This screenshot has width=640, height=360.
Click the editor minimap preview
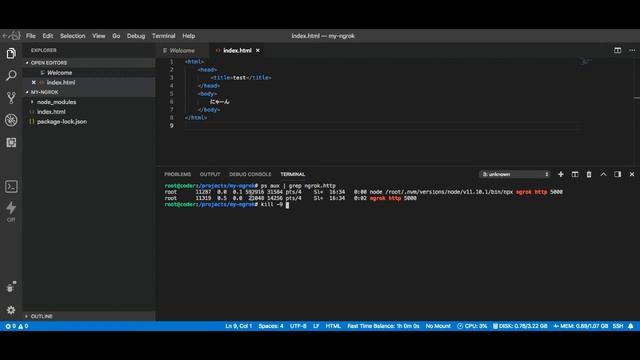click(x=587, y=62)
